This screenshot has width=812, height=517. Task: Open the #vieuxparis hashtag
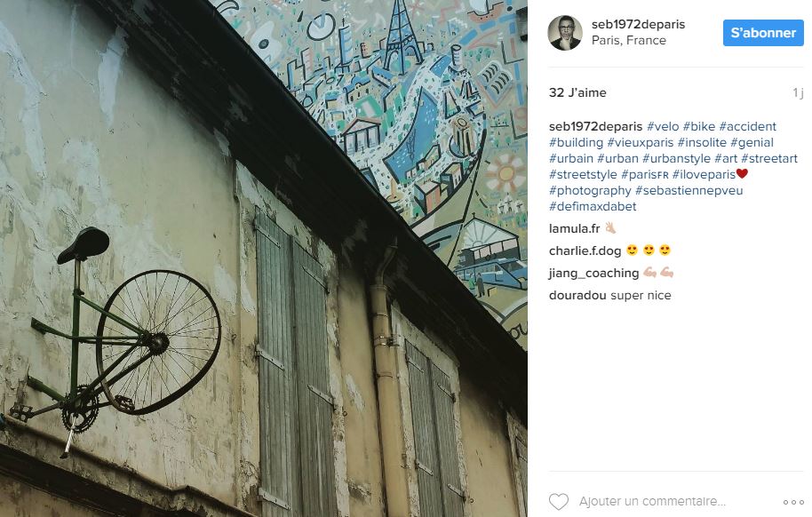coord(640,142)
